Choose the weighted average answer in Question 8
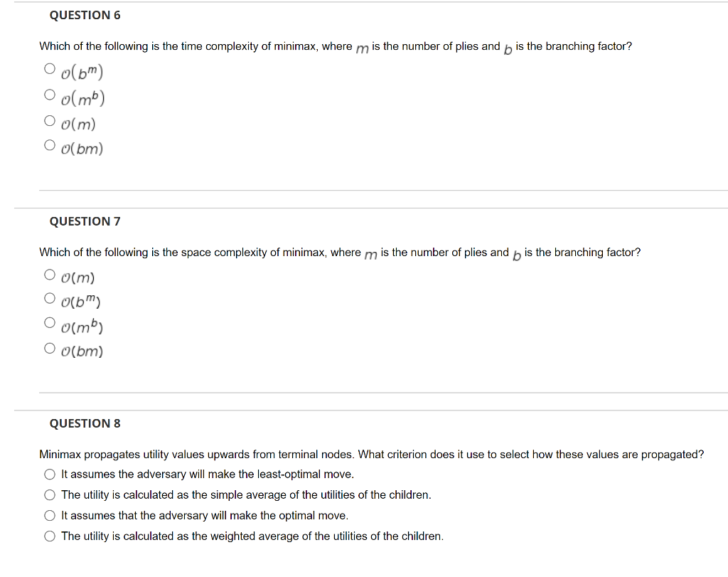The height and width of the screenshot is (577, 728). (50, 536)
